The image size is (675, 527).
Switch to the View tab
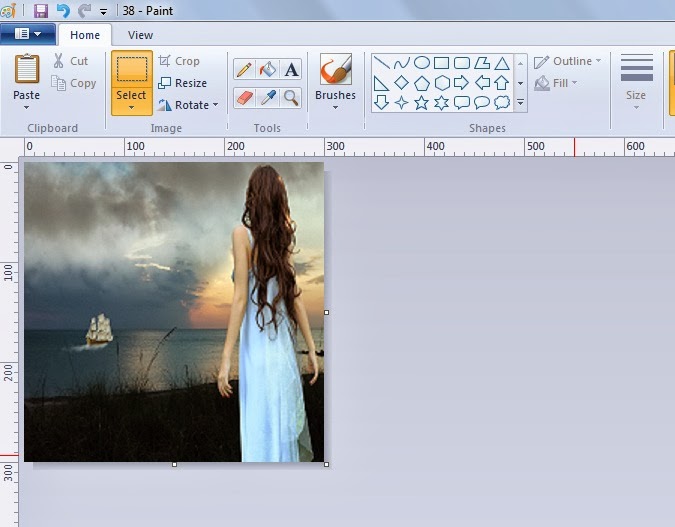(x=140, y=35)
